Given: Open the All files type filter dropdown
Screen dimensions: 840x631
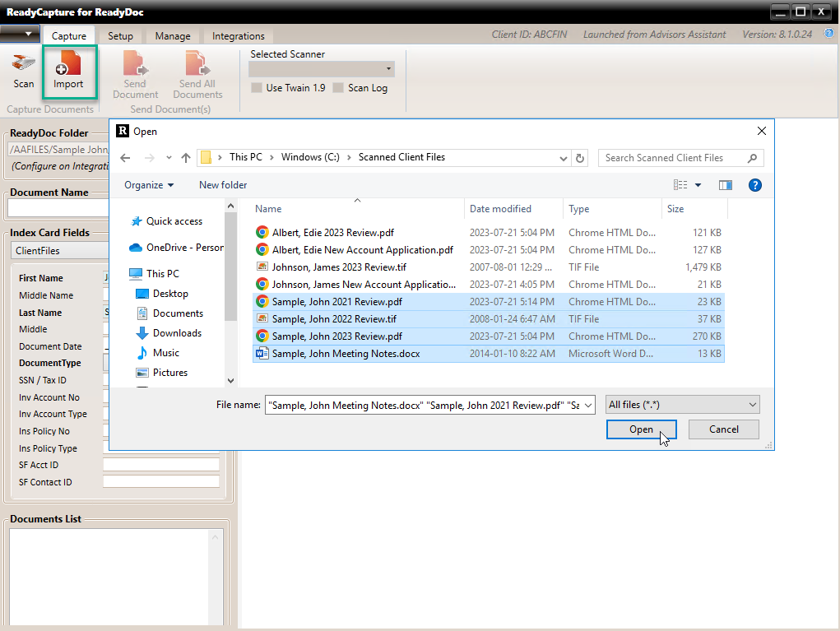Looking at the screenshot, I should [x=683, y=405].
